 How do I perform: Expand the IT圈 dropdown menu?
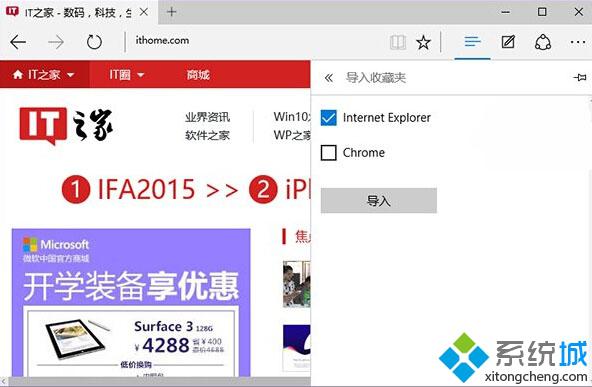126,74
